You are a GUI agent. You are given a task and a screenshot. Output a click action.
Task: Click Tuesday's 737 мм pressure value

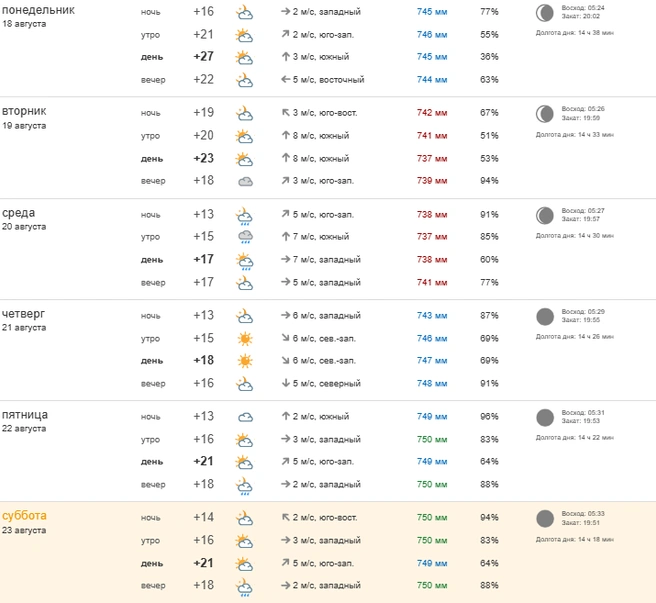(x=432, y=159)
